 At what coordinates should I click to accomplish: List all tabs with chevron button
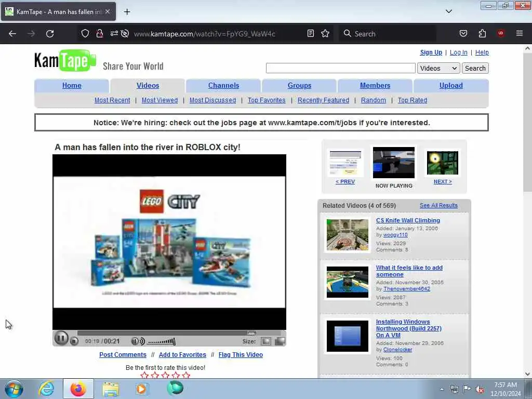tap(448, 11)
